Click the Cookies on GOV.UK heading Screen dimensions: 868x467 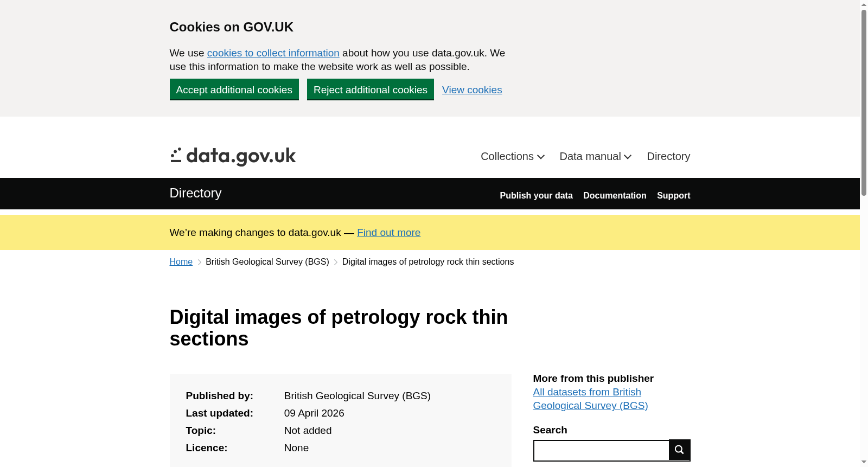coord(231,27)
